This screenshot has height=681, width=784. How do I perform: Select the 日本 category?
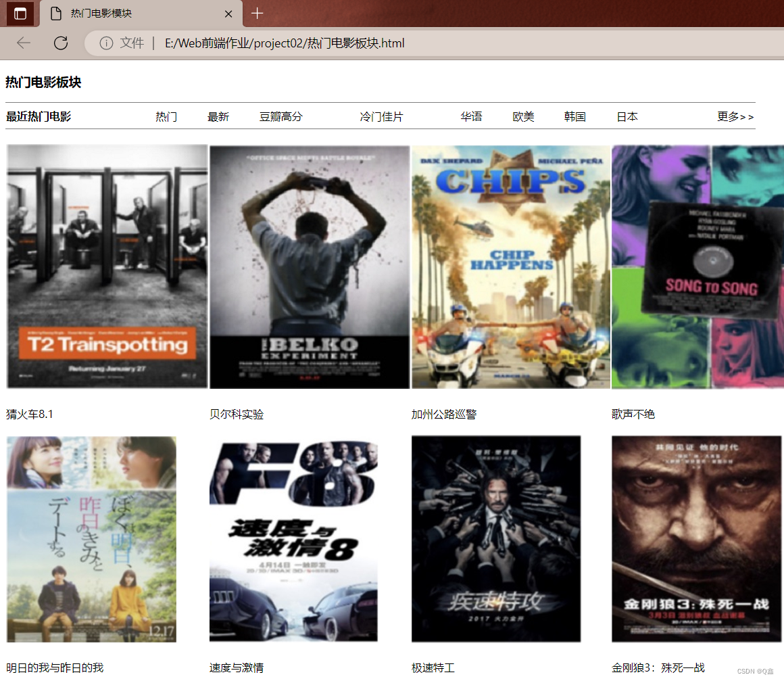627,116
